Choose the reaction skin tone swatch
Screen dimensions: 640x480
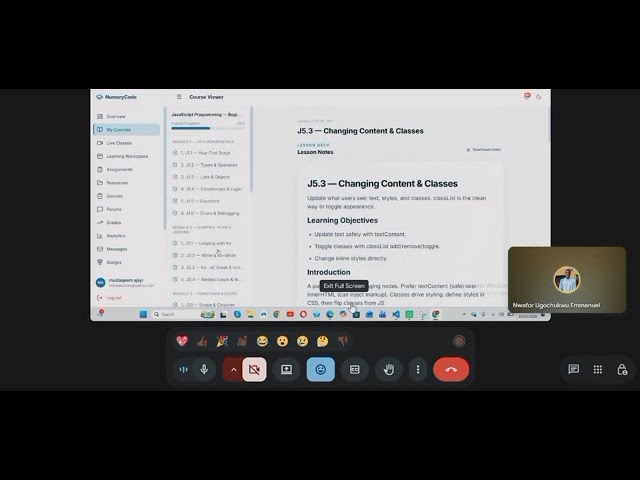(x=459, y=341)
